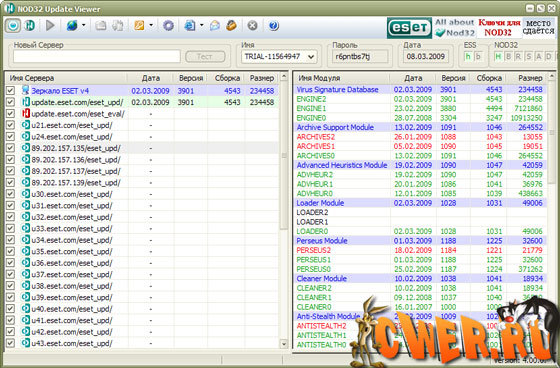This screenshot has width=560, height=368.
Task: Open the Ключи для NOD32 banner link
Action: tap(499, 28)
